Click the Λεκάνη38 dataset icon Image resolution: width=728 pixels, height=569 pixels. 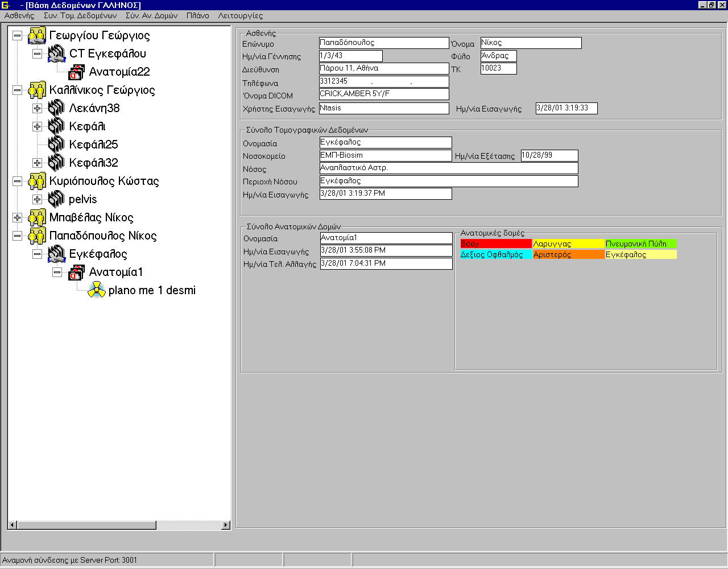[57, 108]
